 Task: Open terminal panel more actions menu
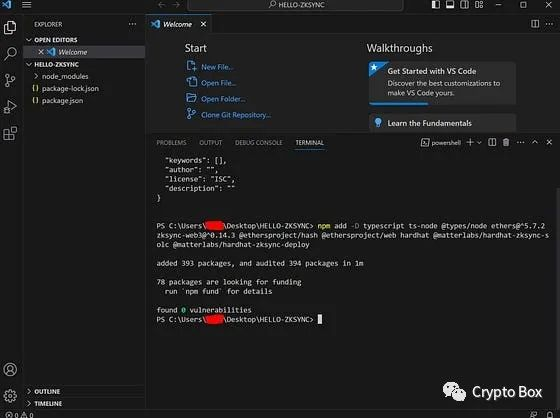click(x=521, y=142)
